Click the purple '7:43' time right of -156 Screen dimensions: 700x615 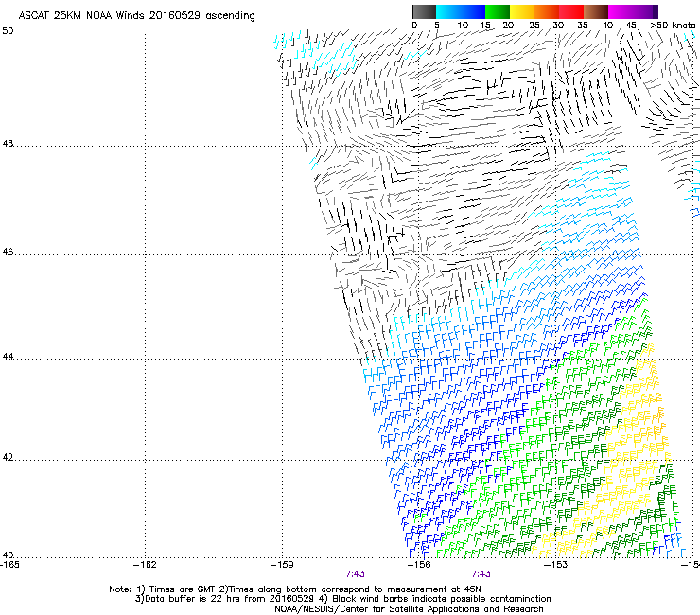[x=481, y=574]
